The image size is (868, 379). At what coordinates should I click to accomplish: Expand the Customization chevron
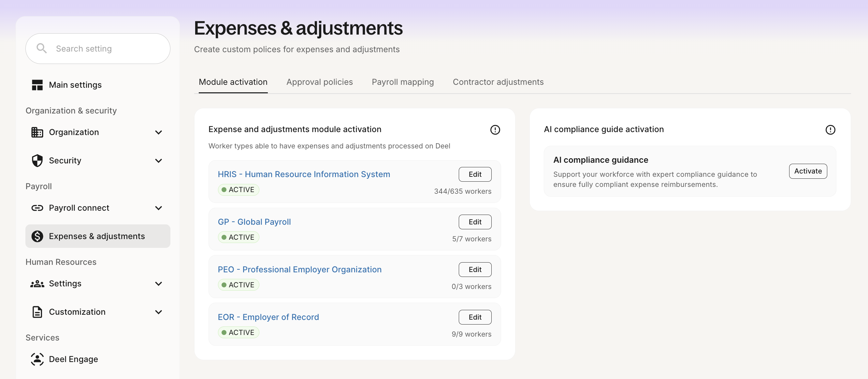point(158,312)
